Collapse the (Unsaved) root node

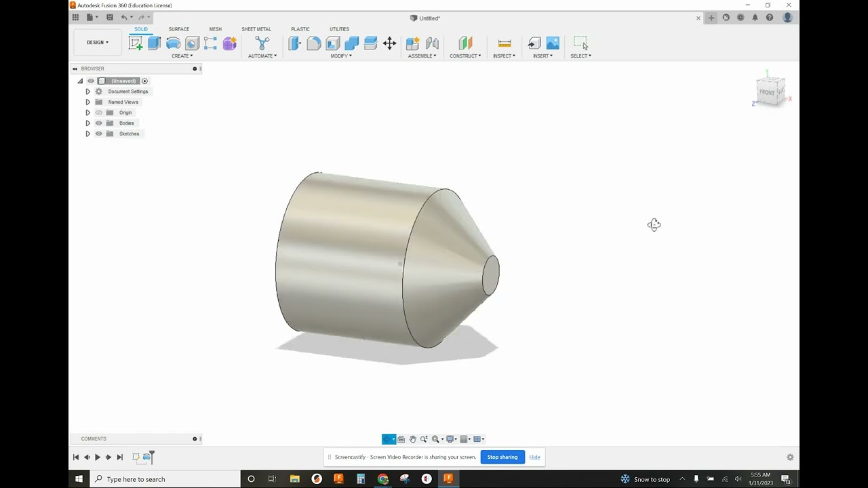(x=80, y=81)
